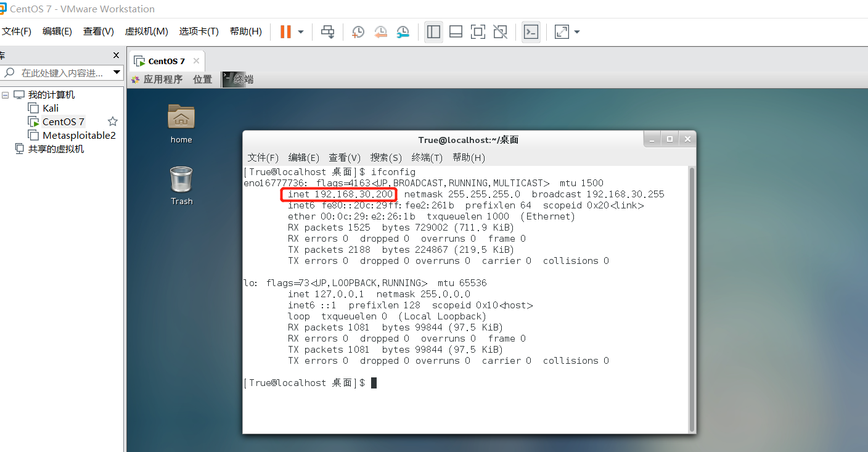Toggle the library panel visibility
Image resolution: width=868 pixels, height=452 pixels.
tap(433, 31)
